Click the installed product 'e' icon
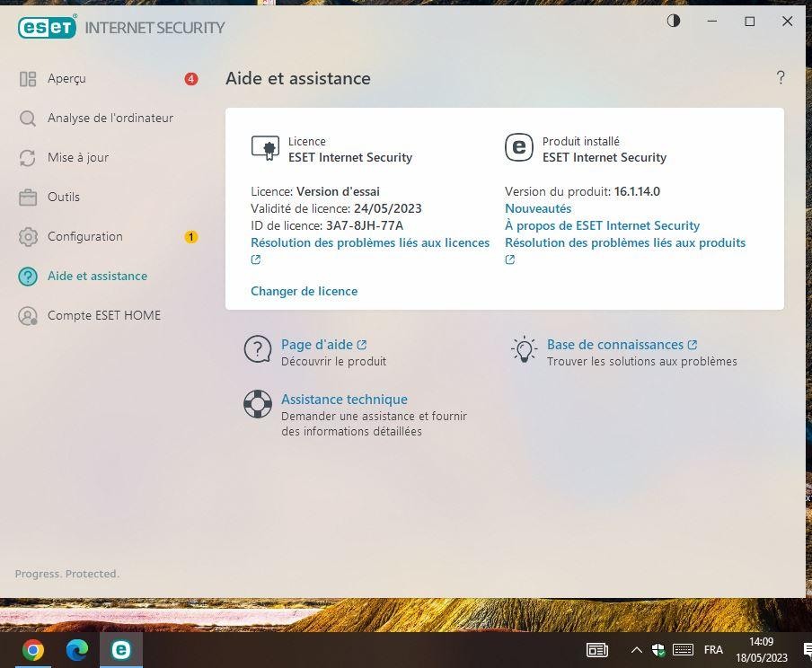 pos(519,147)
